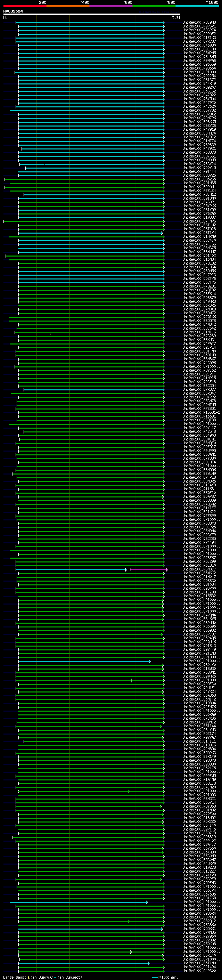Click the last hit UniRef100_C4R300
This screenshot has width=222, height=980.
pyautogui.click(x=199, y=971)
